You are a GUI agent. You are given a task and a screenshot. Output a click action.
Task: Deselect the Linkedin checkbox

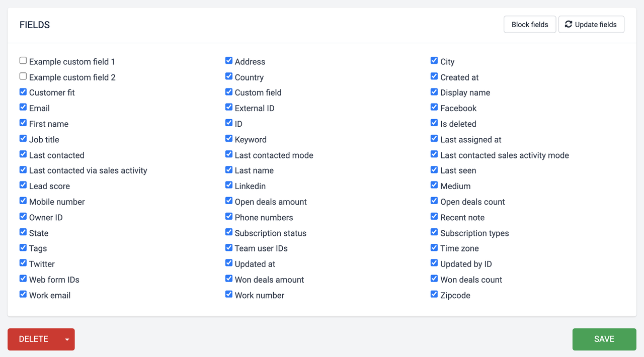click(229, 186)
